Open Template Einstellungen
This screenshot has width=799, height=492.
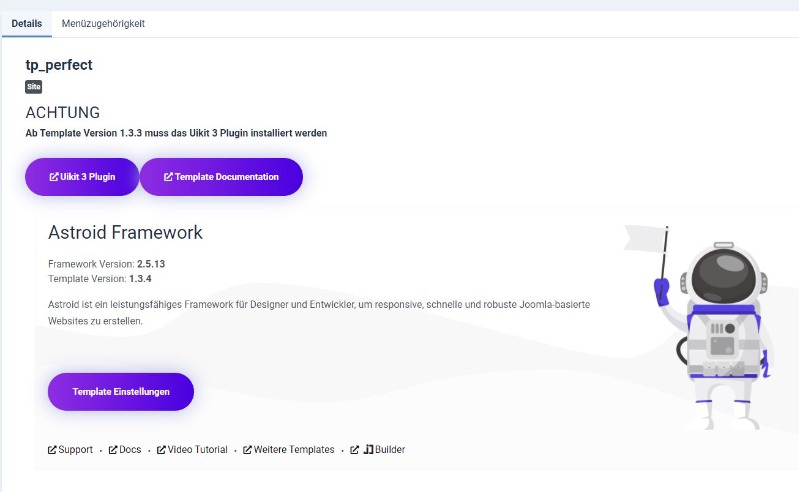[121, 392]
